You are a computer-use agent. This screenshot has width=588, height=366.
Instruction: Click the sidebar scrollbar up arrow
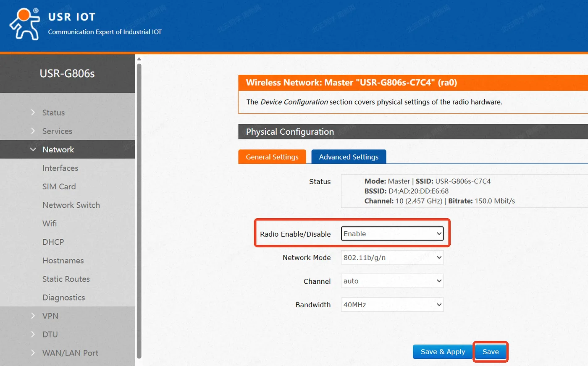pos(139,59)
